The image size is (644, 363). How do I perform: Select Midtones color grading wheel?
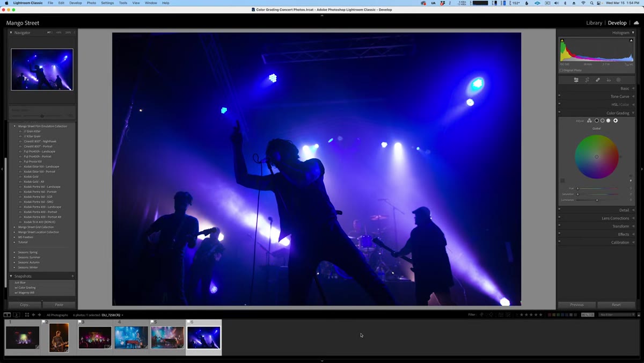tap(602, 121)
